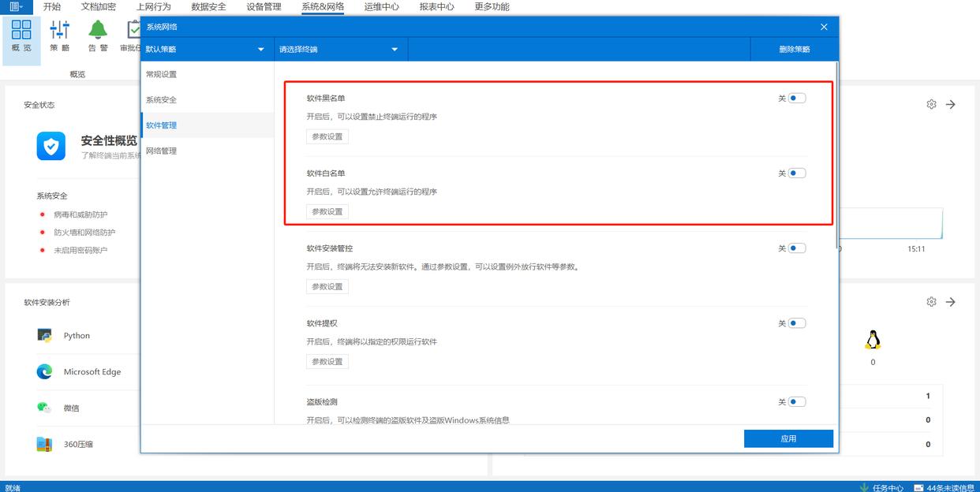This screenshot has width=980, height=492.
Task: Go to the 运维中心 tab
Action: (x=381, y=6)
